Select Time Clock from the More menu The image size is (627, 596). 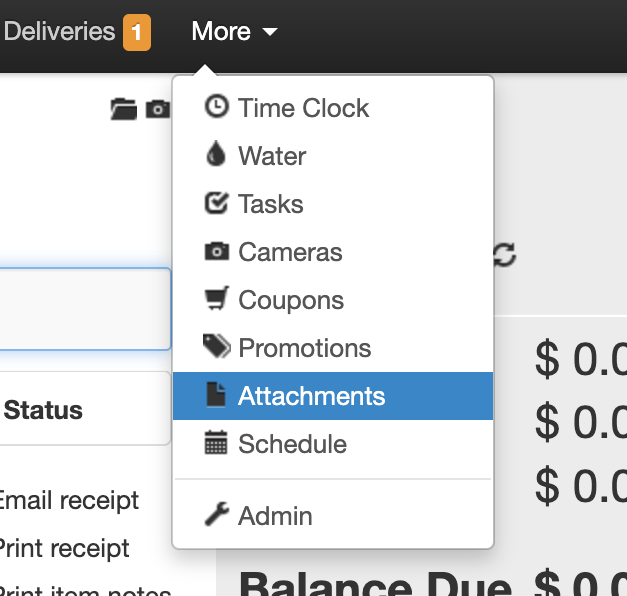303,108
